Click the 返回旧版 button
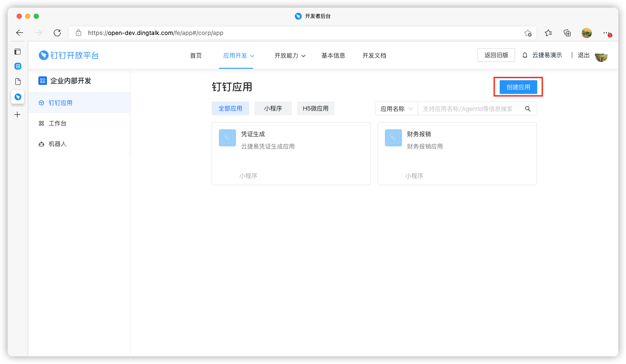The width and height of the screenshot is (626, 364). pos(496,55)
